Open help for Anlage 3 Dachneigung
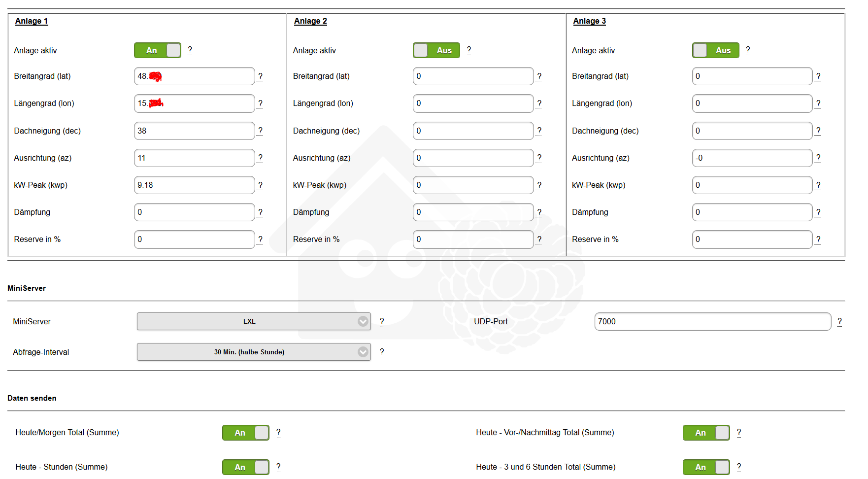868x479 pixels. pyautogui.click(x=818, y=131)
